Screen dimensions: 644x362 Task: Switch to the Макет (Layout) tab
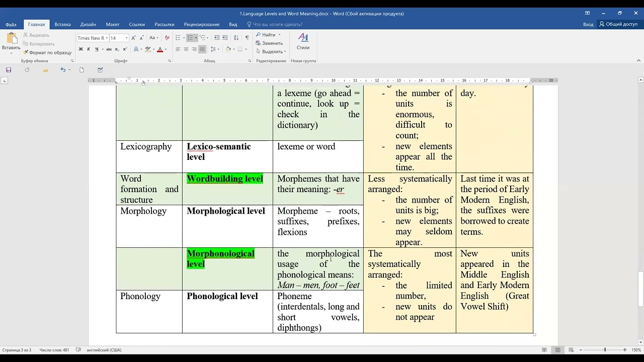113,24
